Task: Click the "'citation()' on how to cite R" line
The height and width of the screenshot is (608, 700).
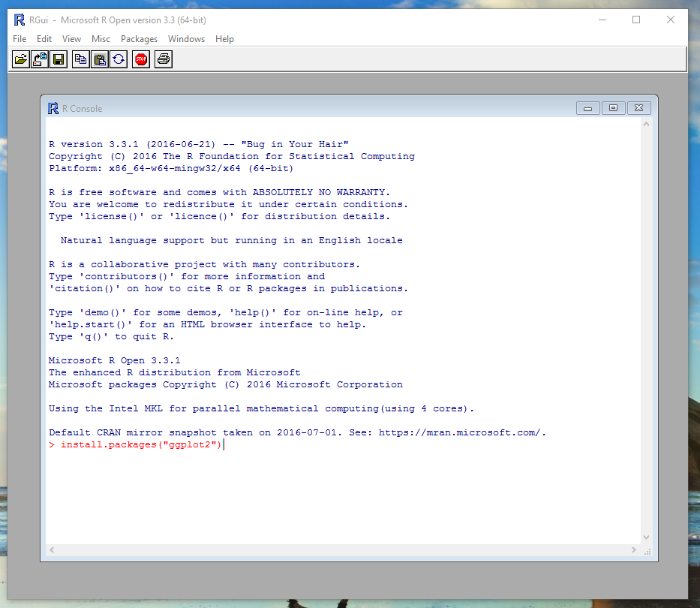Action: pos(229,288)
